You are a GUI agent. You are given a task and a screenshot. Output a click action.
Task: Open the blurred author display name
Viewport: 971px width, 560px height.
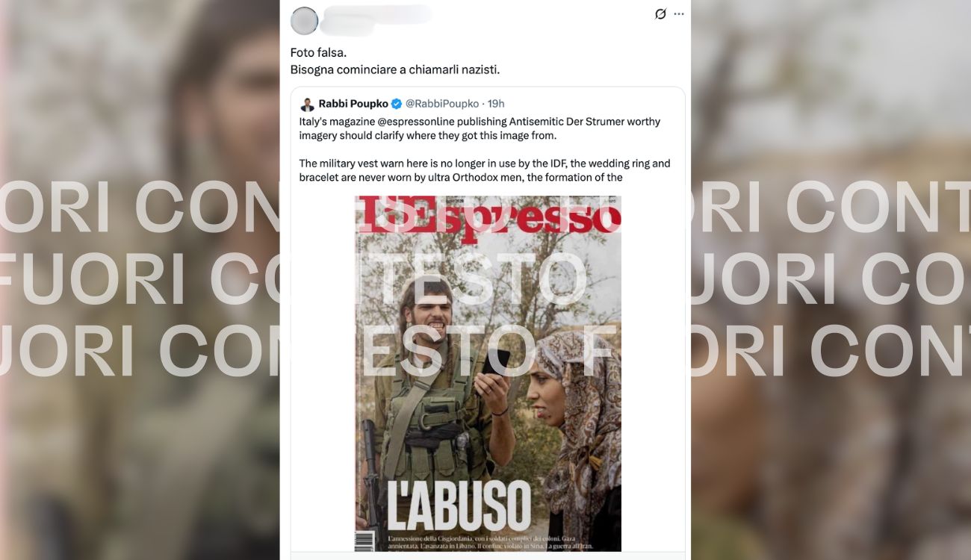(379, 13)
